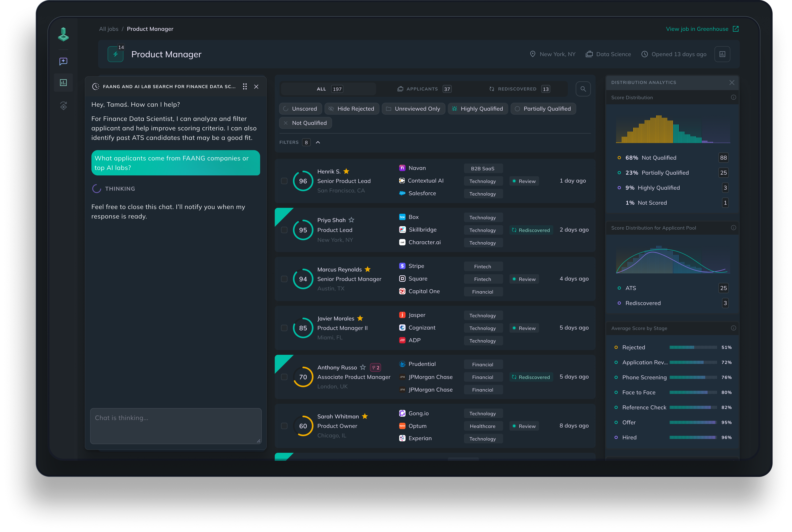Click the chat message input field
Image resolution: width=792 pixels, height=532 pixels.
click(x=175, y=426)
